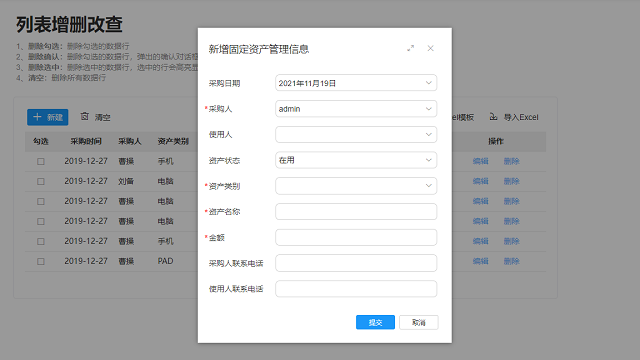Click the 取消 cancel button
This screenshot has width=640, height=360.
tap(419, 322)
